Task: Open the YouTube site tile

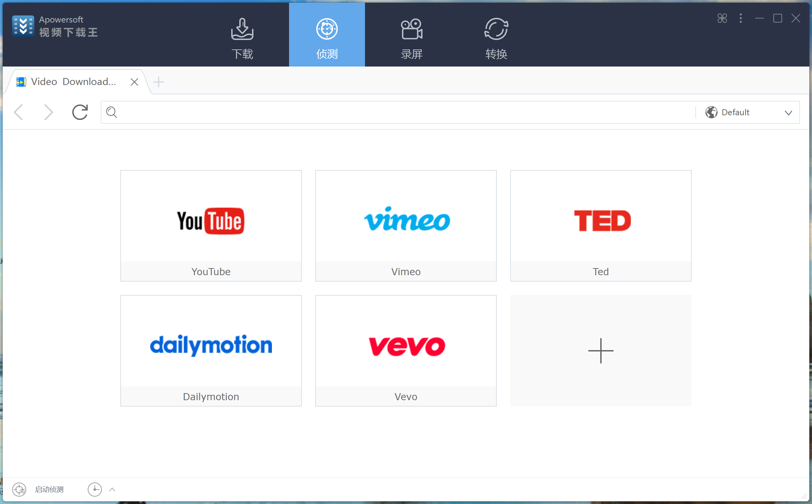Action: pyautogui.click(x=211, y=226)
